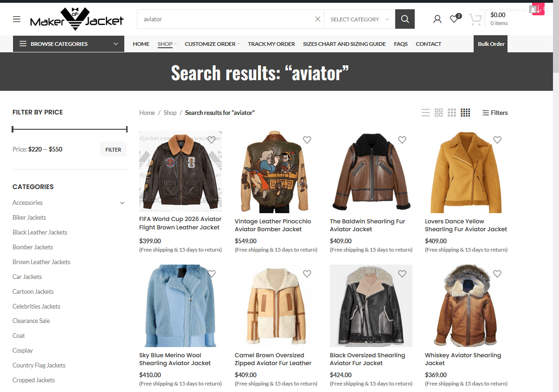Click the maximum price slider handle

[126, 129]
